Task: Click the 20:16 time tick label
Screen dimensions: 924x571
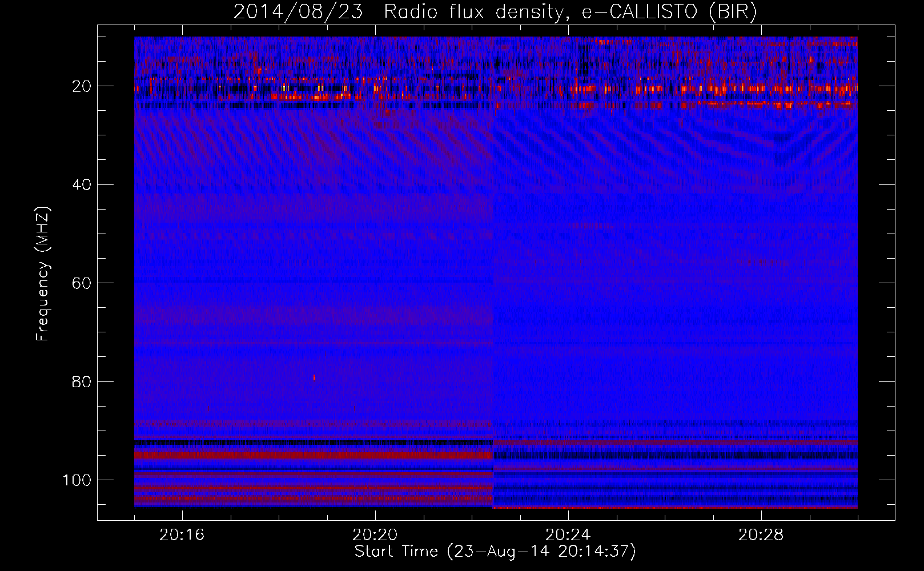Action: pos(182,535)
